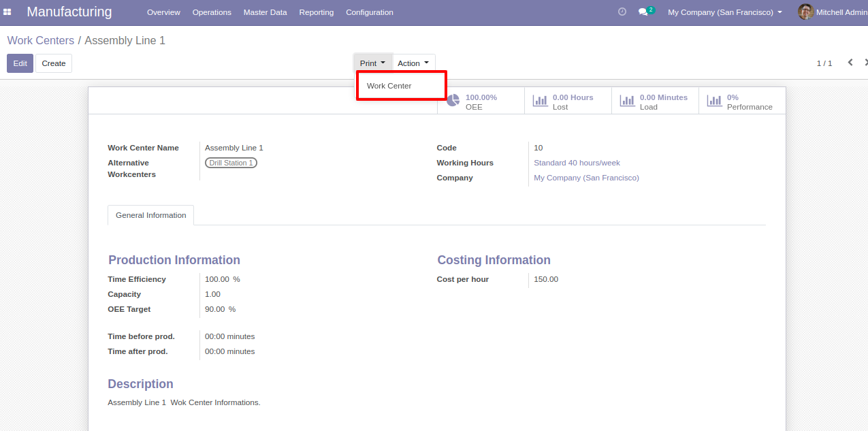Open the Operations menu
Image resolution: width=868 pixels, height=431 pixels.
[212, 12]
